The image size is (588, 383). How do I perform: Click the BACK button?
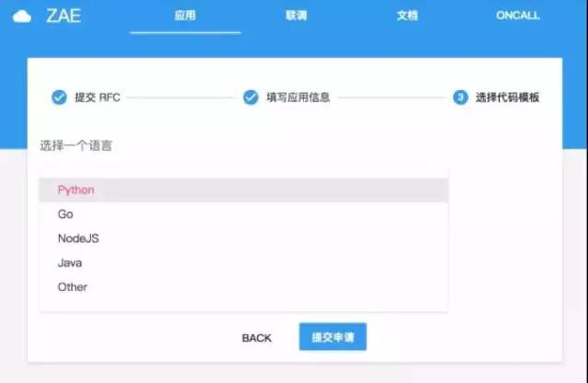tap(257, 338)
